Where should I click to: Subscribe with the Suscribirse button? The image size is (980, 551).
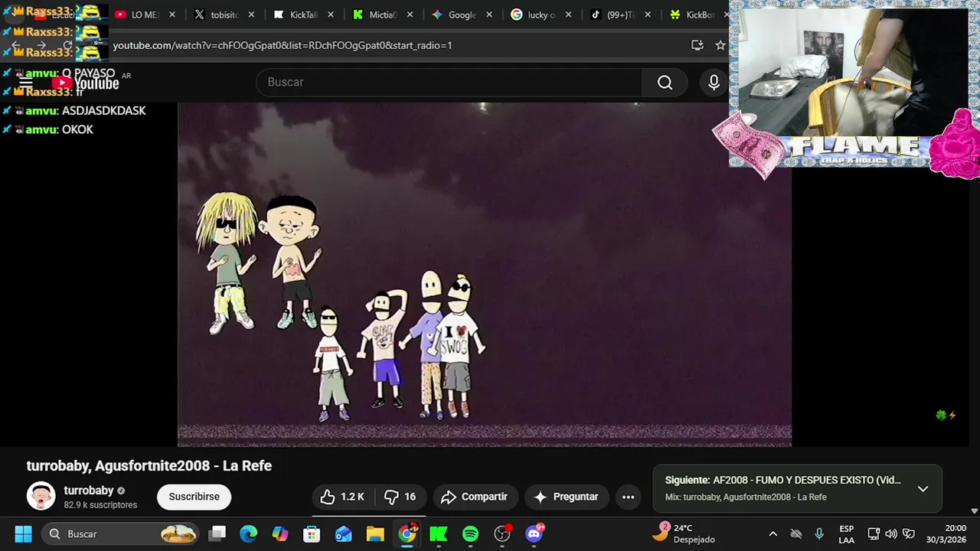[x=194, y=497]
